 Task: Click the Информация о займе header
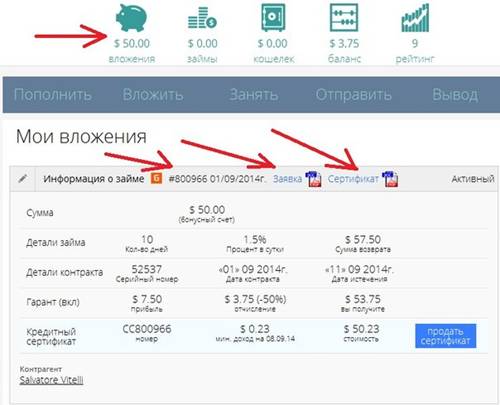(94, 179)
